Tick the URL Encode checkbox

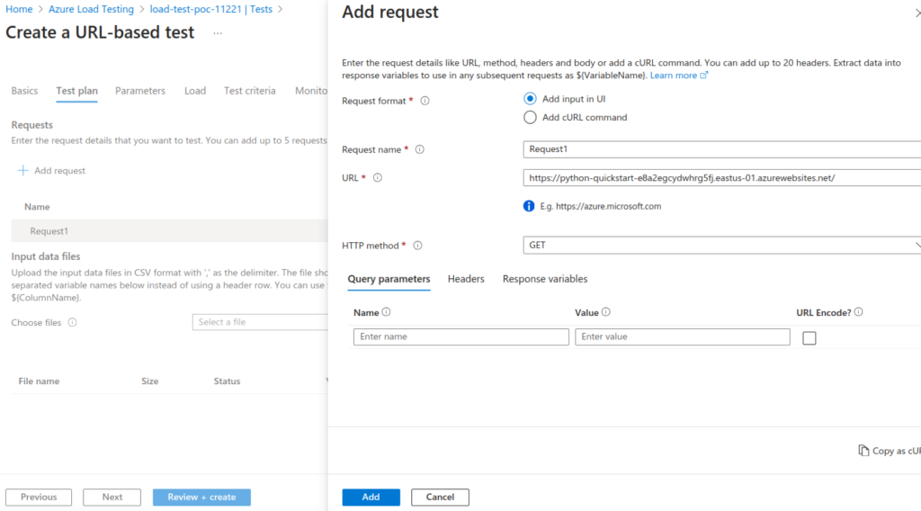point(809,338)
